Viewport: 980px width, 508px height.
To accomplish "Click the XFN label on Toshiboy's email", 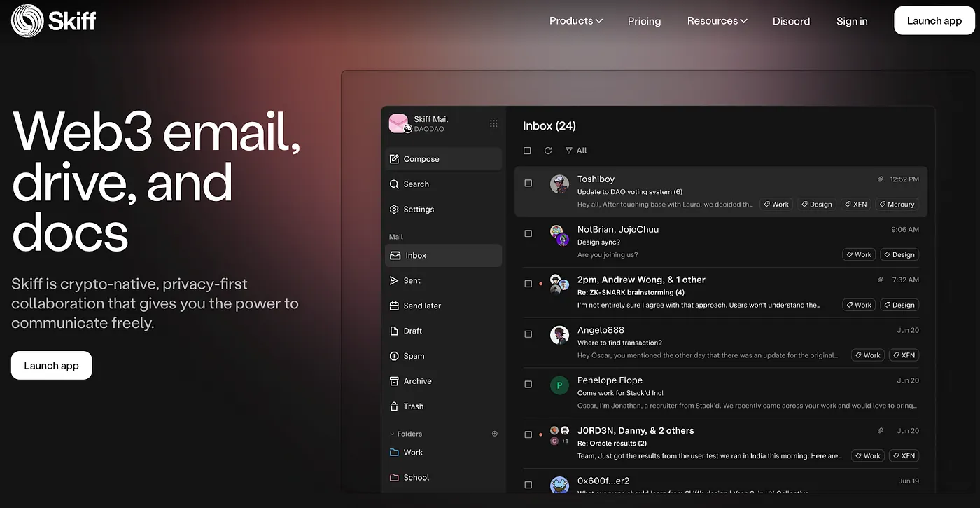I will [855, 205].
